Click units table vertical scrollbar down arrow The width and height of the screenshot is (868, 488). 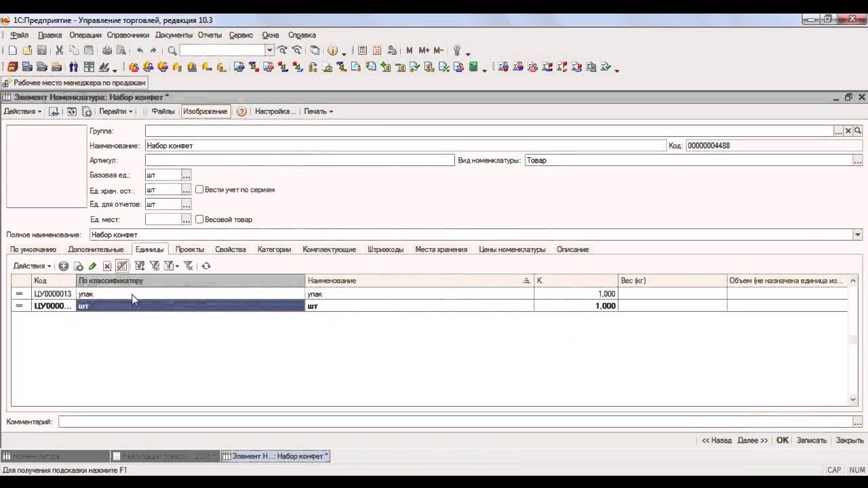[x=853, y=400]
